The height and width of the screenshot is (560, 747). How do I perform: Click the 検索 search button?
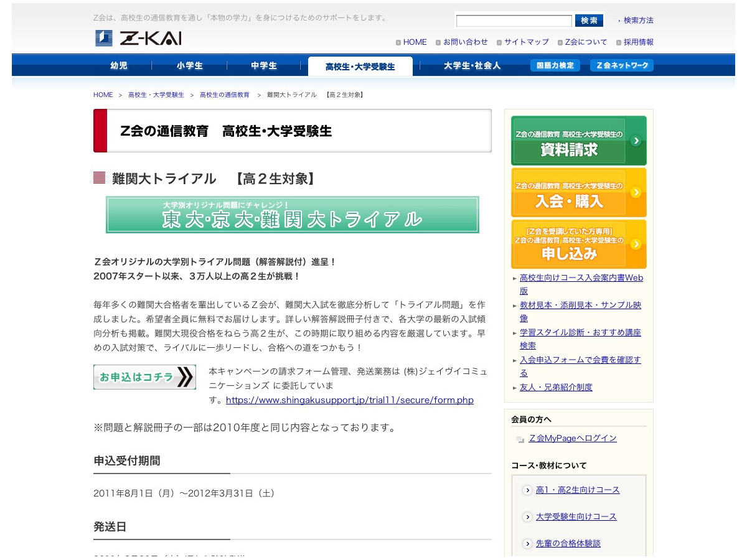click(x=588, y=21)
